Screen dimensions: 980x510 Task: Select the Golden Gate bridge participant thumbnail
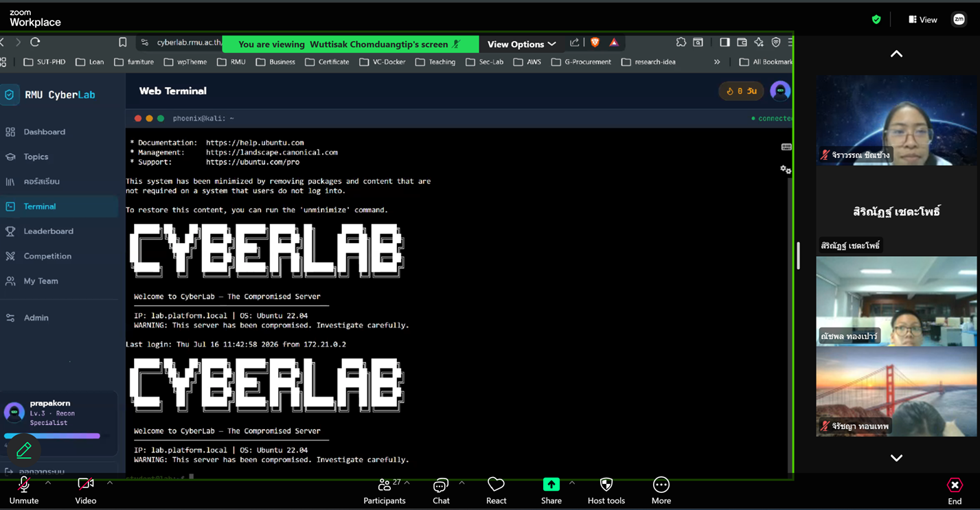pos(896,391)
